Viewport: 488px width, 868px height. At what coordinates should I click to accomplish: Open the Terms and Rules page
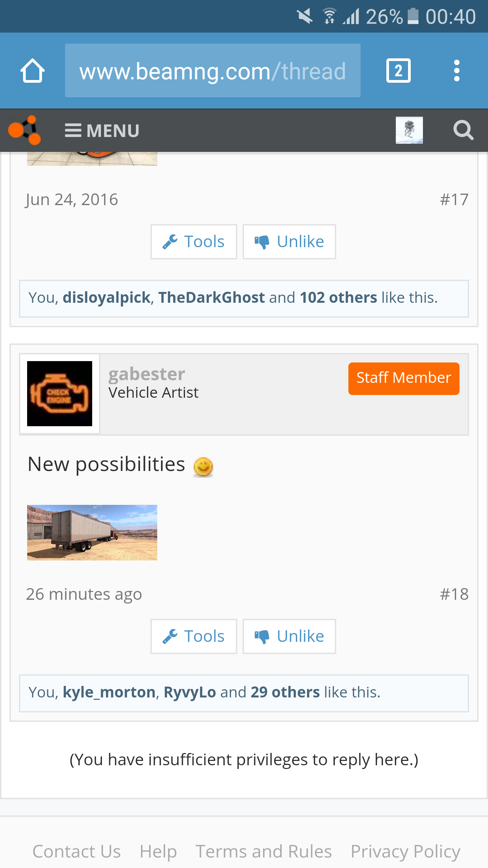click(x=264, y=851)
